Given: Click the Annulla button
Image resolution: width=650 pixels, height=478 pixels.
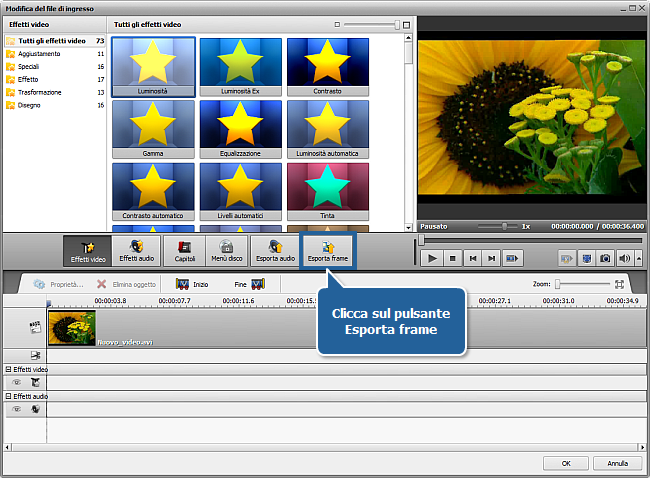Looking at the screenshot, I should coord(617,463).
